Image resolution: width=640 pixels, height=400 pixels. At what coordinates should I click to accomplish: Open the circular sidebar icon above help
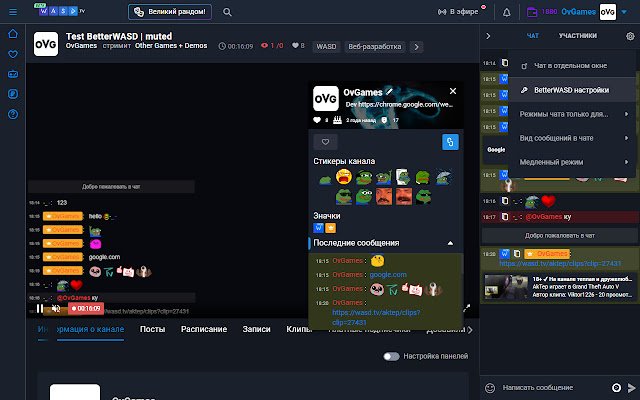point(13,94)
